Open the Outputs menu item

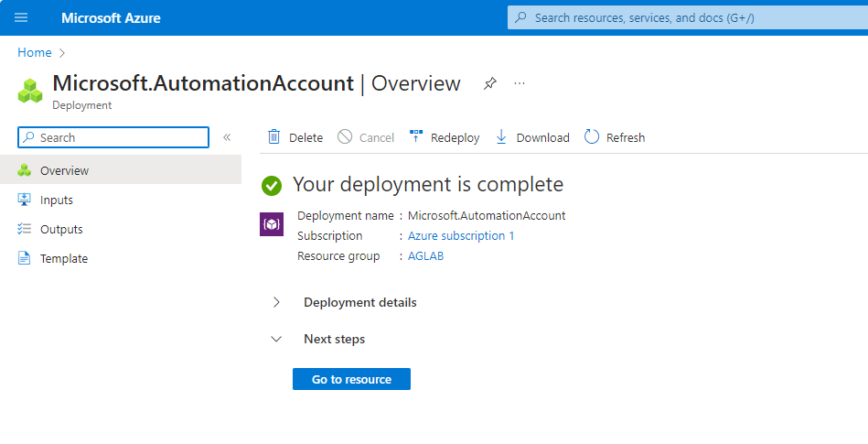[61, 229]
